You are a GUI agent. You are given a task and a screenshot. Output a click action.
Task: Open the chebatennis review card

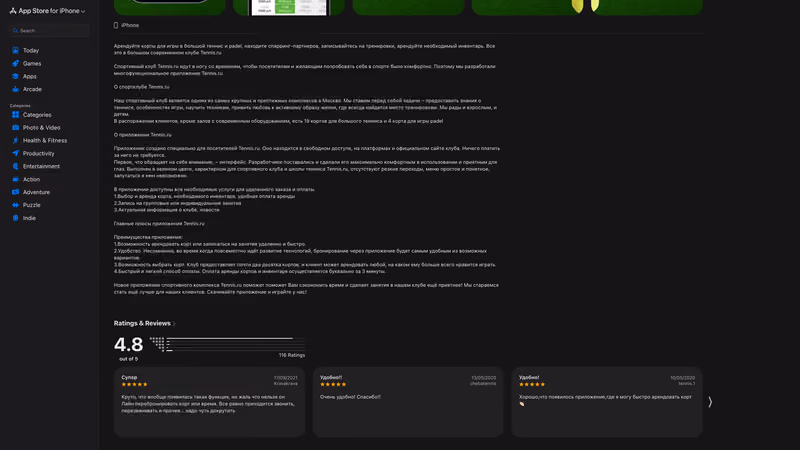tap(408, 402)
